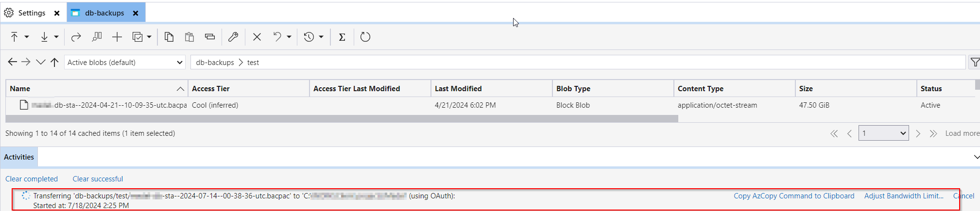This screenshot has height=211, width=980.
Task: Click the Rename icon in toolbar
Action: pos(210,37)
